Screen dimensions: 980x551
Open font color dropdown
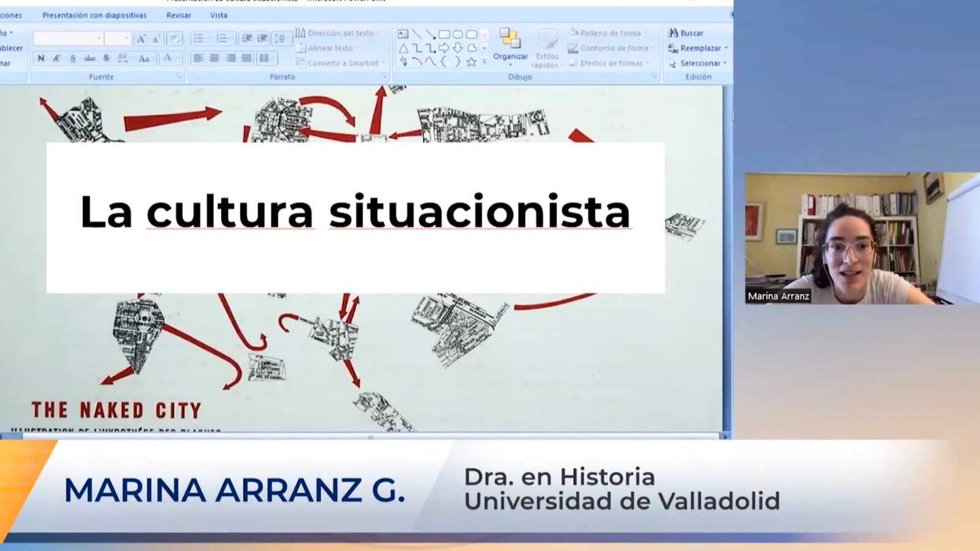[171, 58]
